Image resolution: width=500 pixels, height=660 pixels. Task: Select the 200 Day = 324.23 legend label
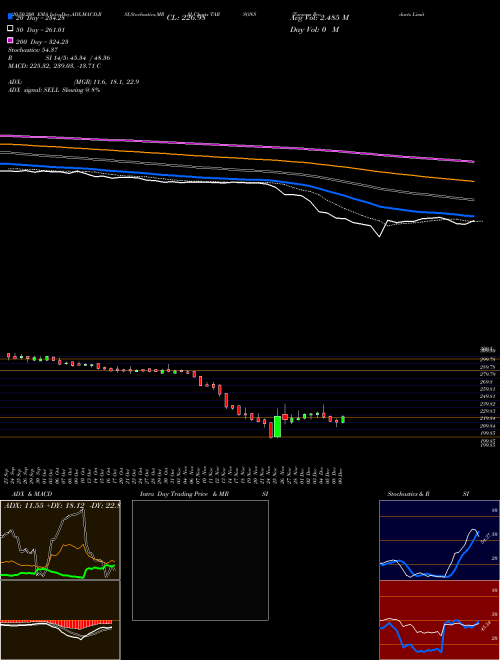pos(42,42)
